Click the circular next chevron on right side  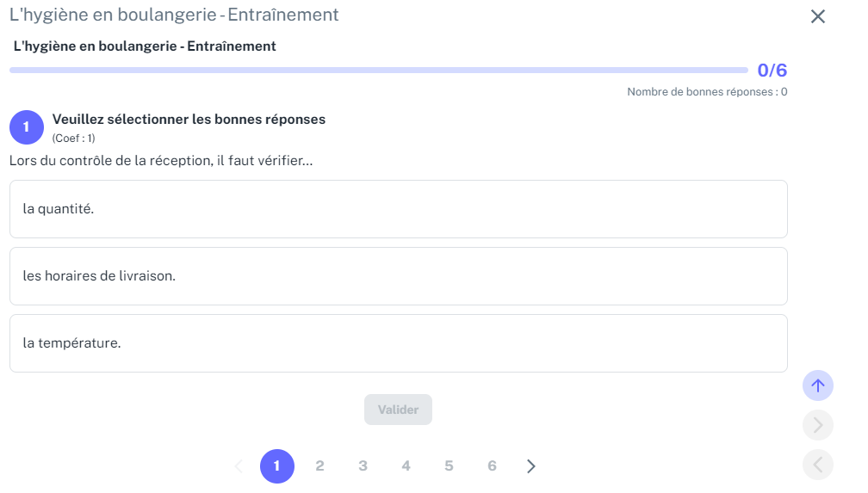point(818,425)
